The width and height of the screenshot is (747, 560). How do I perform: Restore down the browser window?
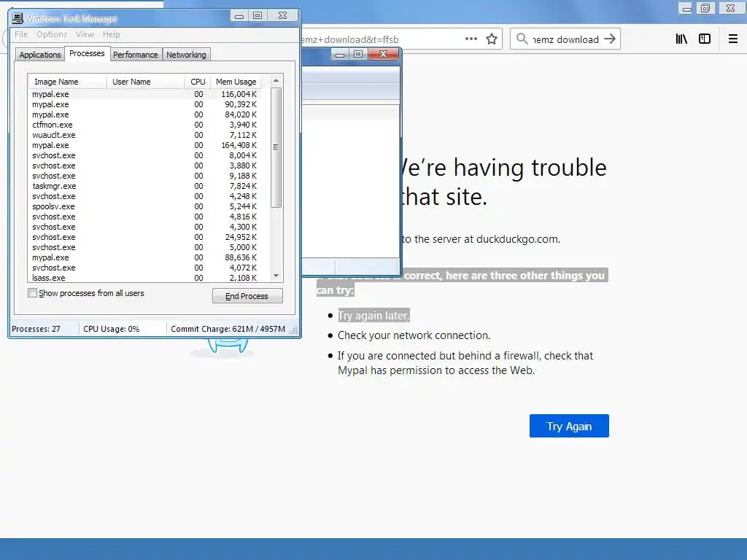[x=705, y=7]
